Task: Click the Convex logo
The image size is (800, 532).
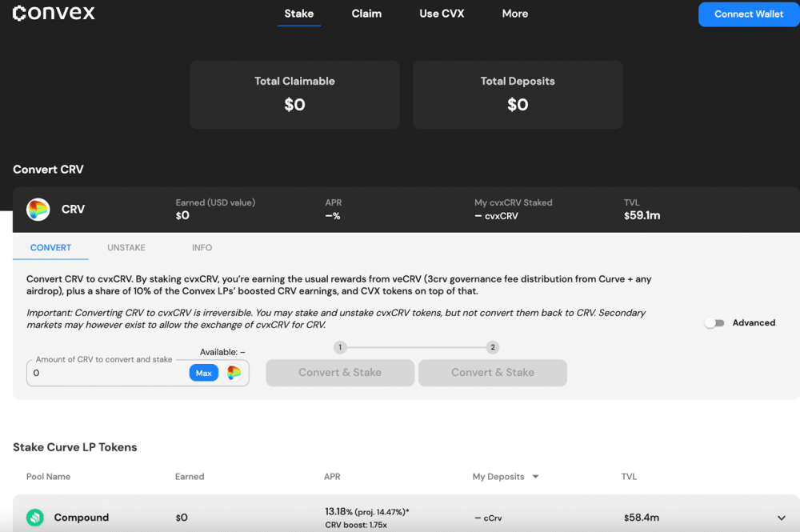Action: 54,14
